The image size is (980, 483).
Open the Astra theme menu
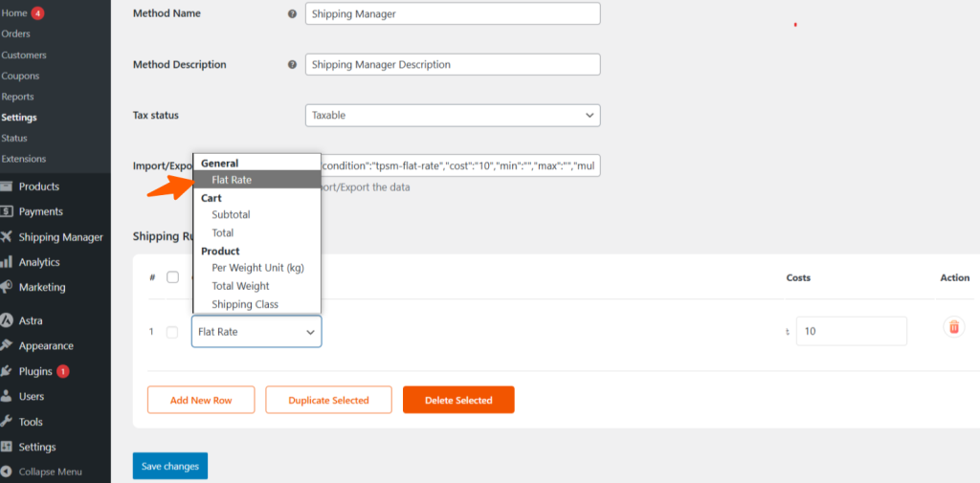[x=31, y=320]
